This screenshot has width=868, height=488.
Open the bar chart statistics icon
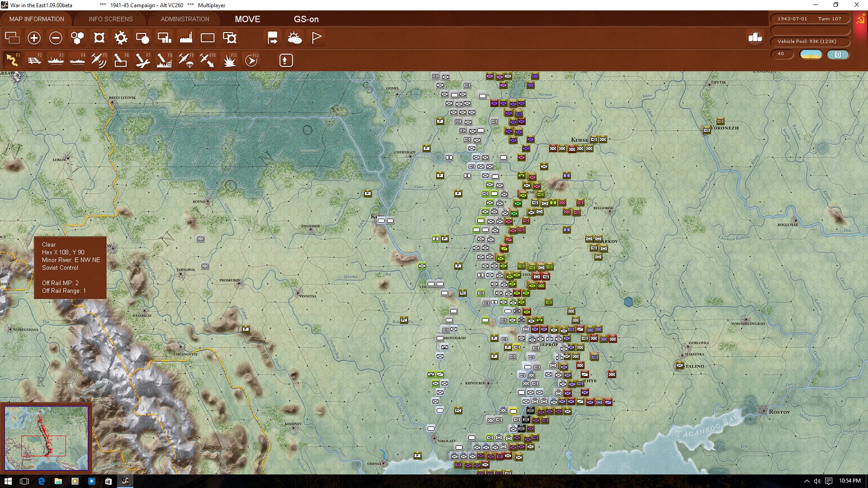(x=755, y=38)
